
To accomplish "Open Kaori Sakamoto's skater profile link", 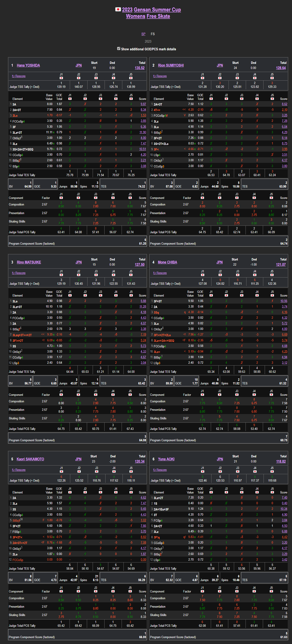I will tap(30, 459).
